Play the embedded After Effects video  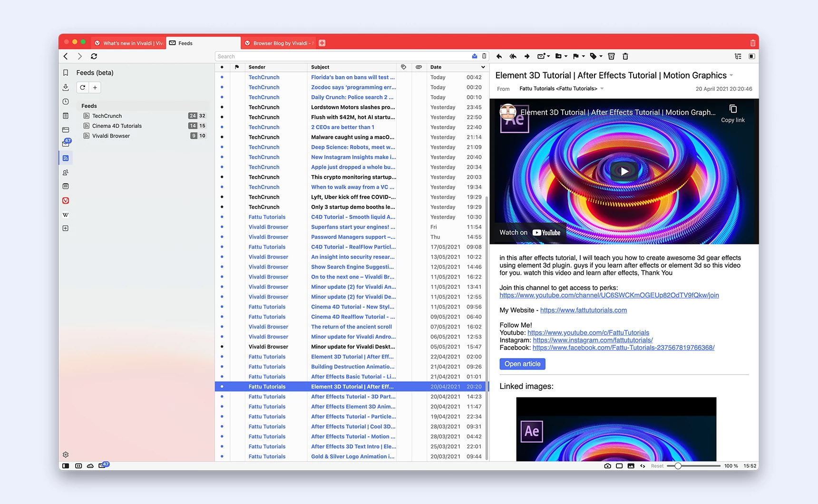(x=624, y=172)
